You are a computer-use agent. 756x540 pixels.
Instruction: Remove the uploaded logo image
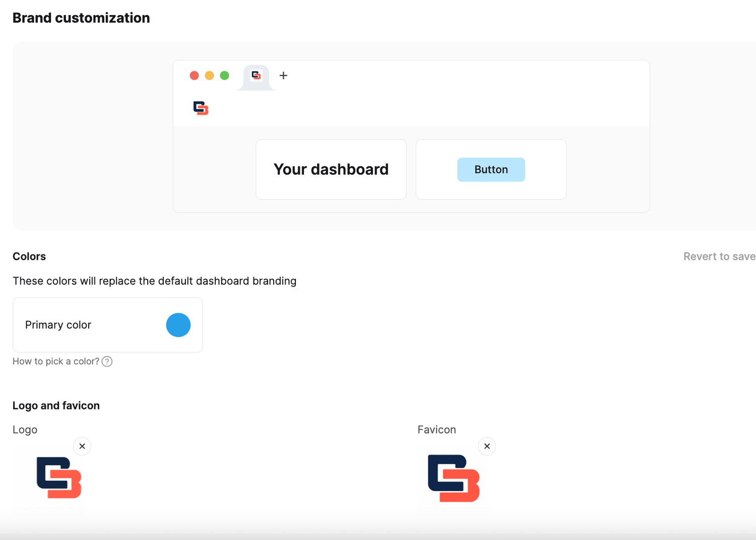82,446
